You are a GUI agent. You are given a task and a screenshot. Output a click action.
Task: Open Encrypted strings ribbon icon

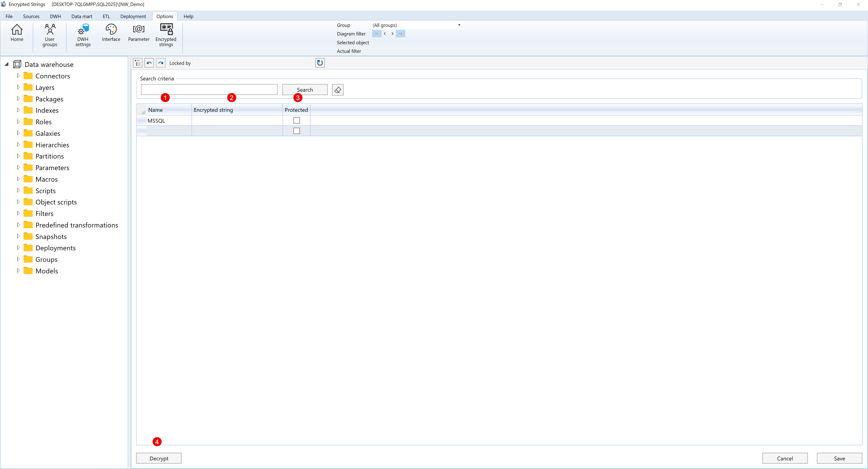click(x=166, y=35)
